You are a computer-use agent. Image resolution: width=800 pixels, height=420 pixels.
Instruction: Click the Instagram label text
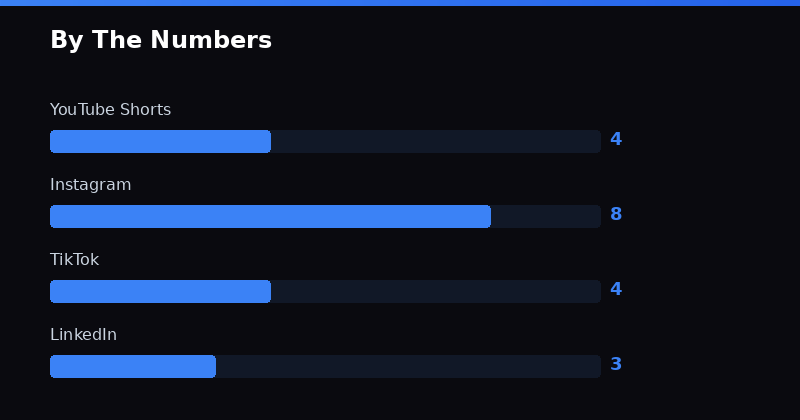point(90,185)
